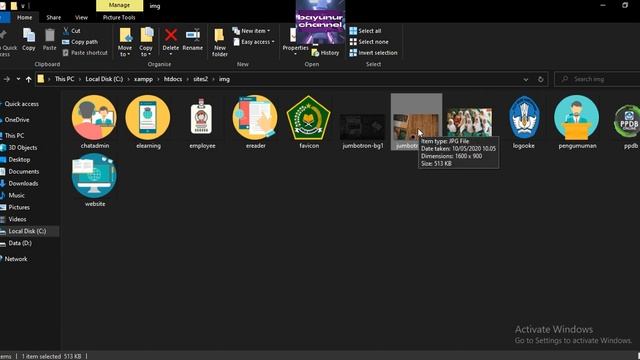Click Local Disk (C:) breadcrumb

click(x=104, y=79)
